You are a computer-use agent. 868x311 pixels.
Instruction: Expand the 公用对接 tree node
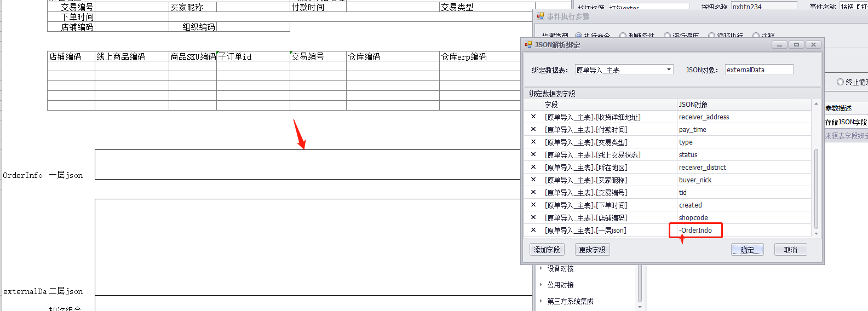click(x=541, y=285)
